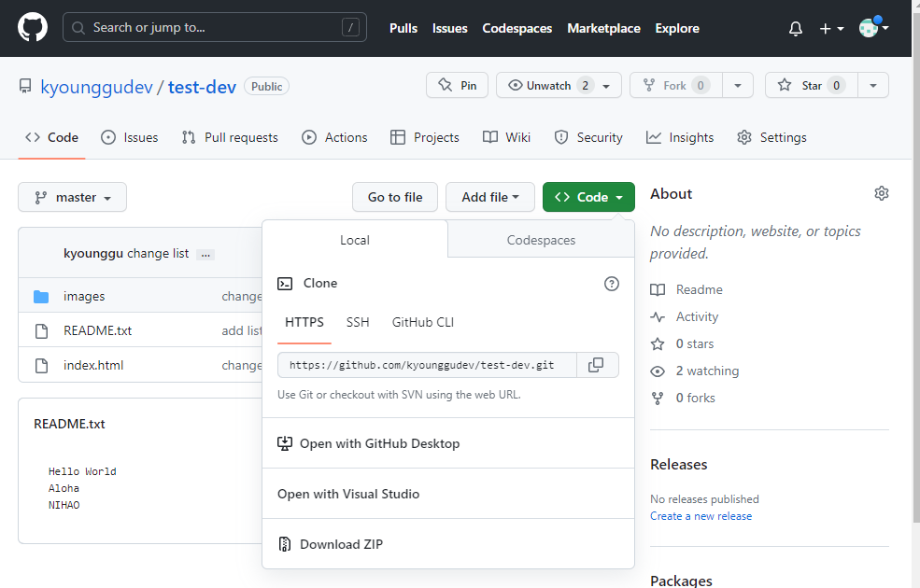This screenshot has width=920, height=588.
Task: Open with Visual Studio
Action: click(448, 495)
